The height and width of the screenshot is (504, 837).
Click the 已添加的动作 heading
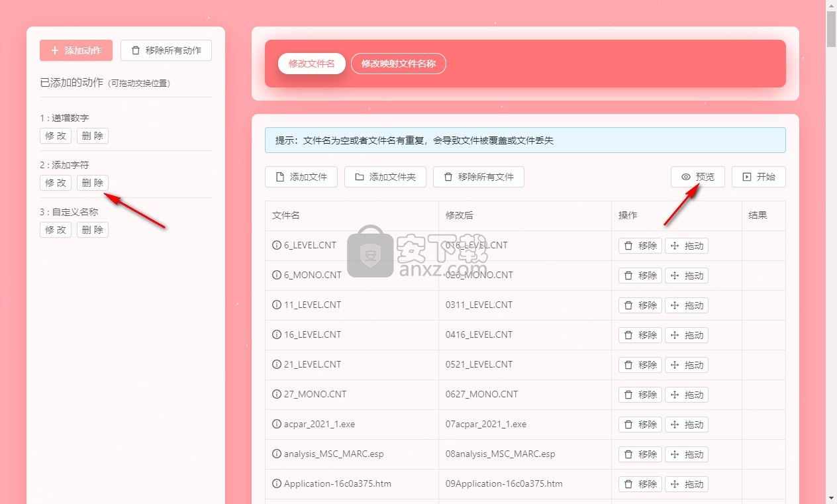pos(72,83)
